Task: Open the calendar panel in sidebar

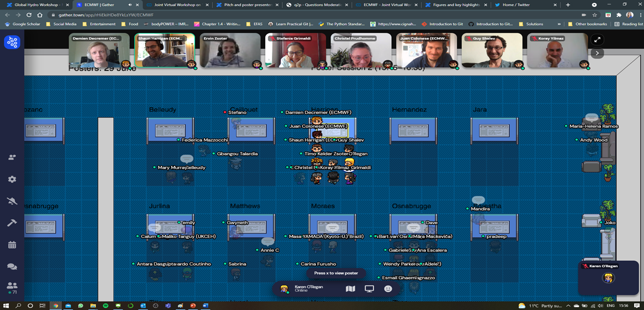Action: click(12, 245)
